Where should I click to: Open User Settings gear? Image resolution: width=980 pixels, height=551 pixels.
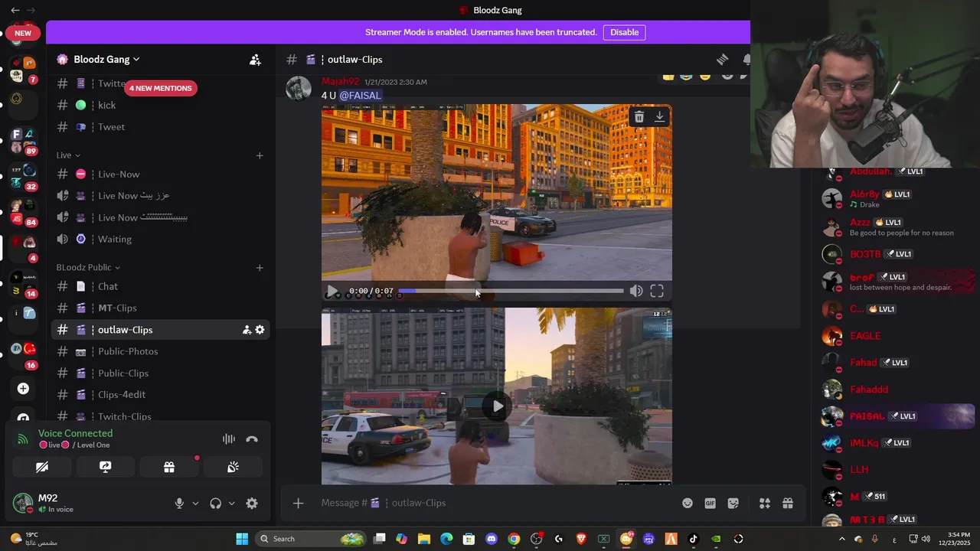252,504
